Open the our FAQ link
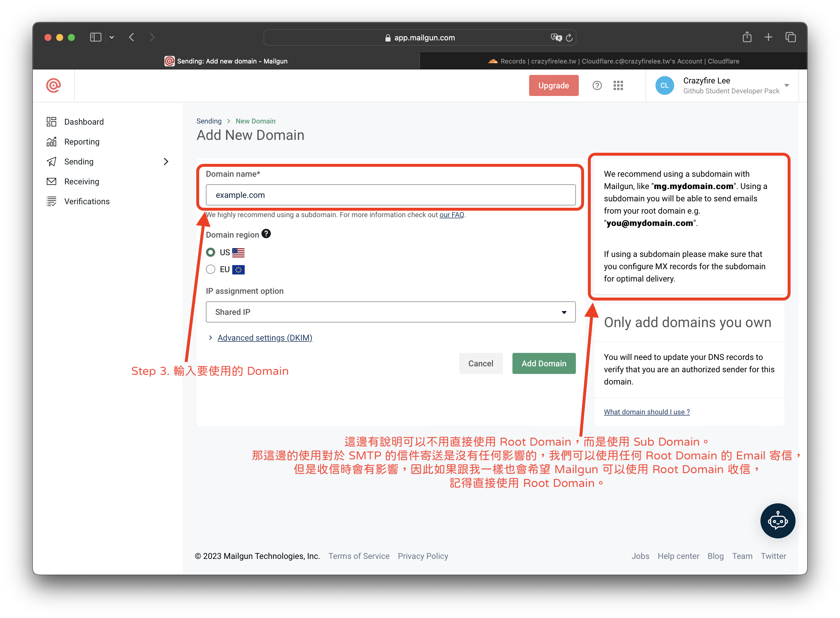The image size is (840, 618). 452,215
